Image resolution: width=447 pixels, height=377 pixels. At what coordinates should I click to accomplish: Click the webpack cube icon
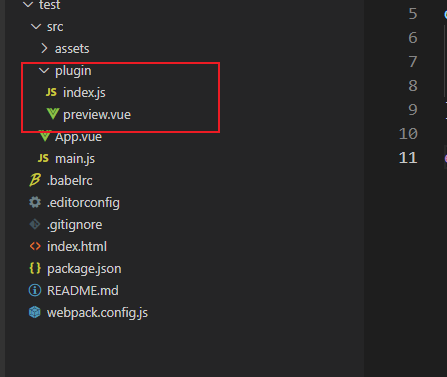click(35, 312)
